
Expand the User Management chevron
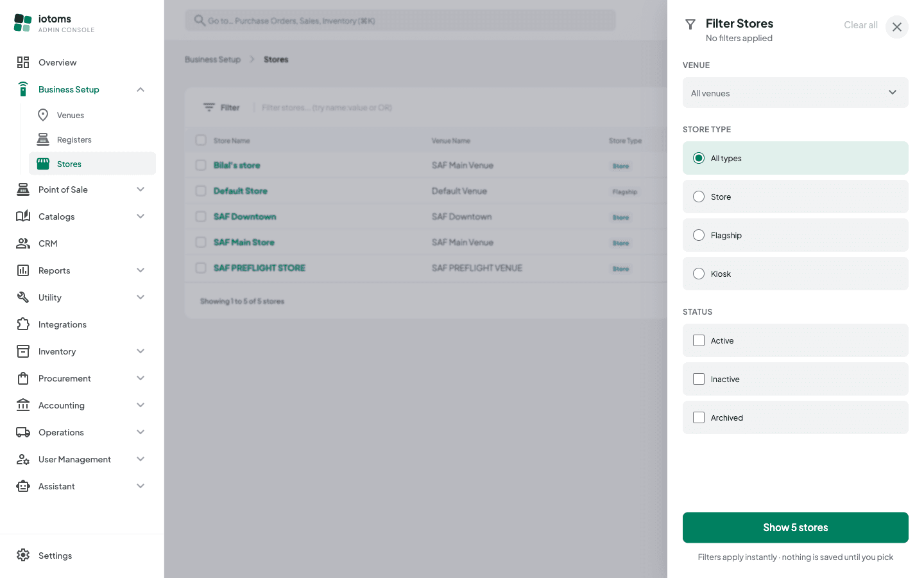click(x=141, y=459)
